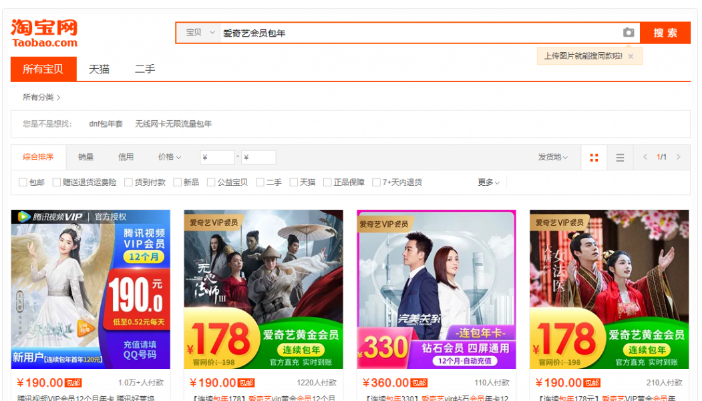This screenshot has width=702, height=401.
Task: Expand 所有分类 categories
Action: coord(41,97)
